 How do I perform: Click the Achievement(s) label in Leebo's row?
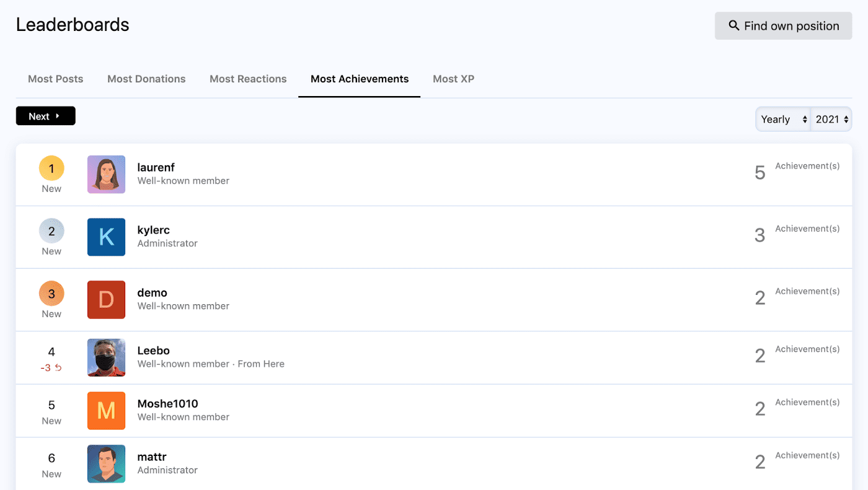pyautogui.click(x=807, y=349)
